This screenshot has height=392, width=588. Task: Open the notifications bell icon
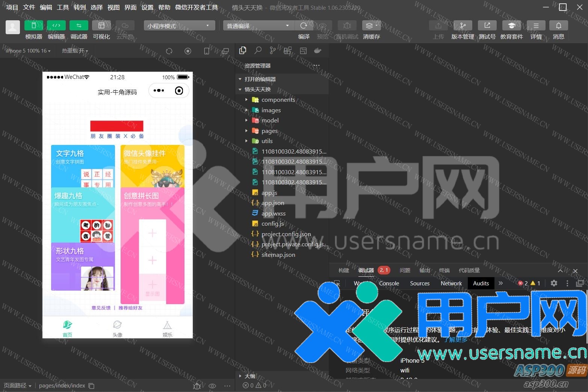(558, 26)
